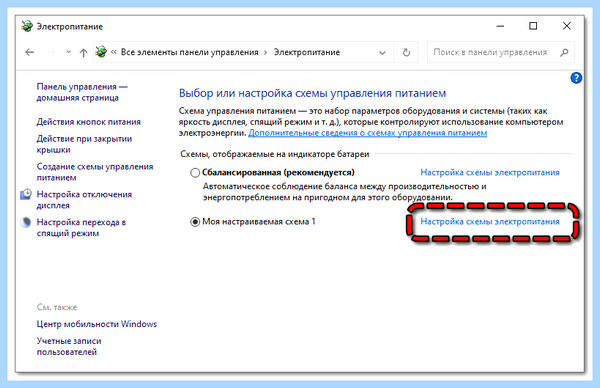Open Создание схемы управления питанием
Image resolution: width=600 pixels, height=388 pixels.
coord(95,172)
